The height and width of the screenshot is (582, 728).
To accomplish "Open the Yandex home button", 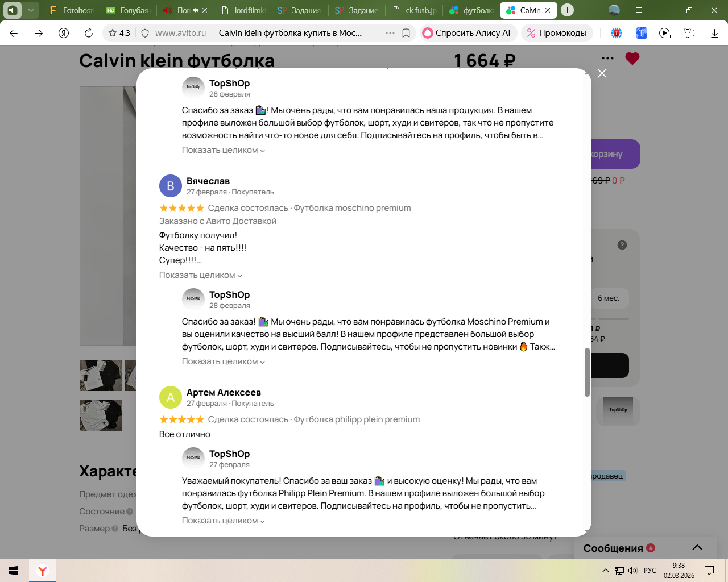I will click(x=64, y=33).
